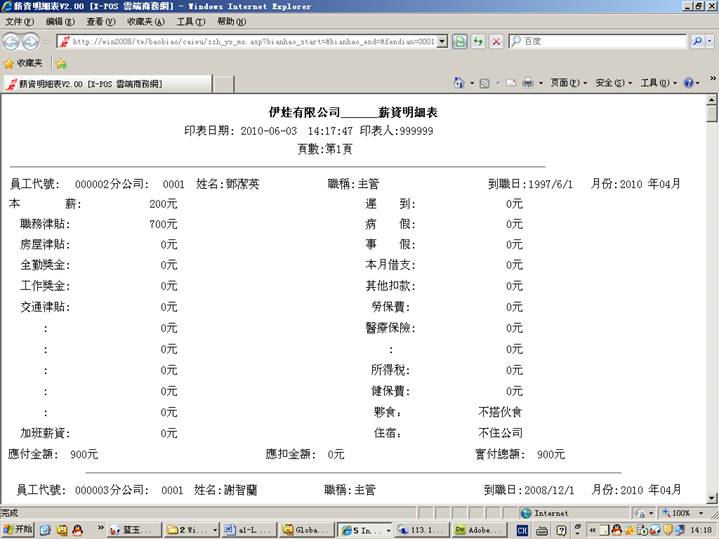Viewport: 719px width, 539px height.
Task: Click the Windows 开始 Start button
Action: coord(18,530)
